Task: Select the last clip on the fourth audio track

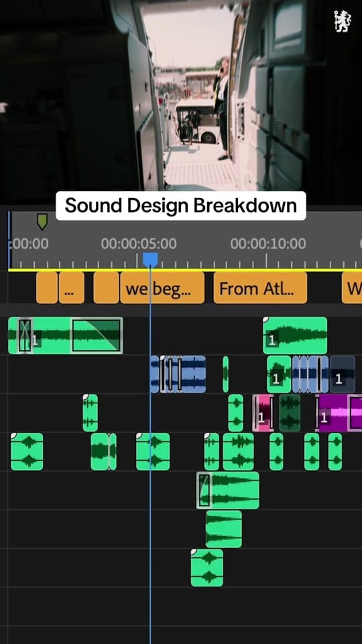Action: 335,451
